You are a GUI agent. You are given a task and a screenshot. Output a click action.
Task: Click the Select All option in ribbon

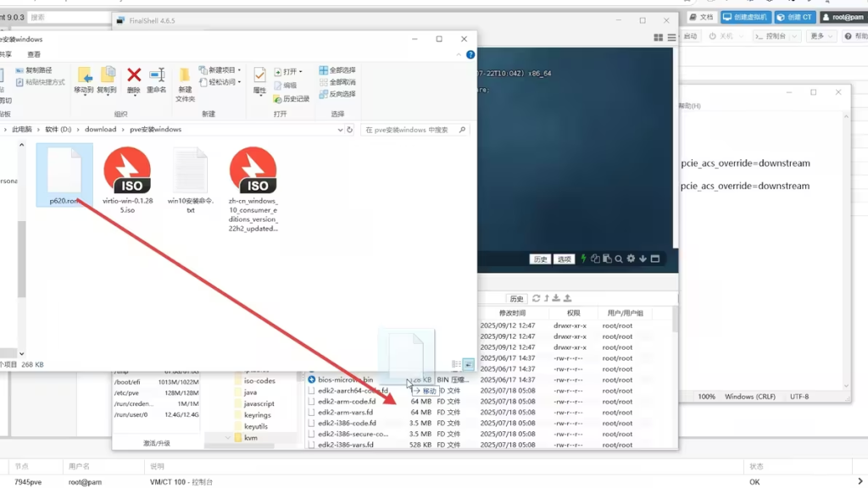337,70
